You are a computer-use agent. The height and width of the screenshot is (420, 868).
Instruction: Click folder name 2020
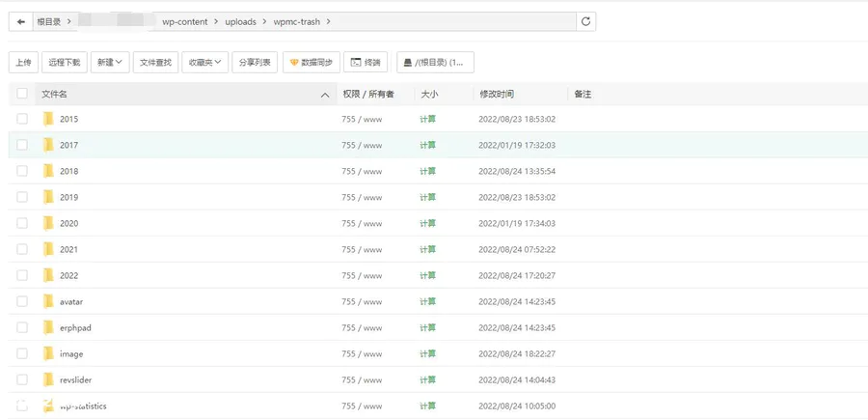pos(69,223)
